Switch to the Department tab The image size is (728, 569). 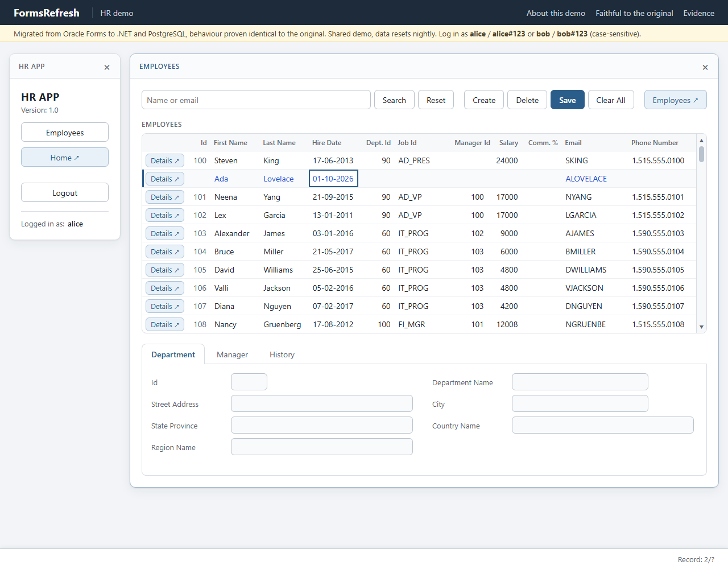pos(173,354)
